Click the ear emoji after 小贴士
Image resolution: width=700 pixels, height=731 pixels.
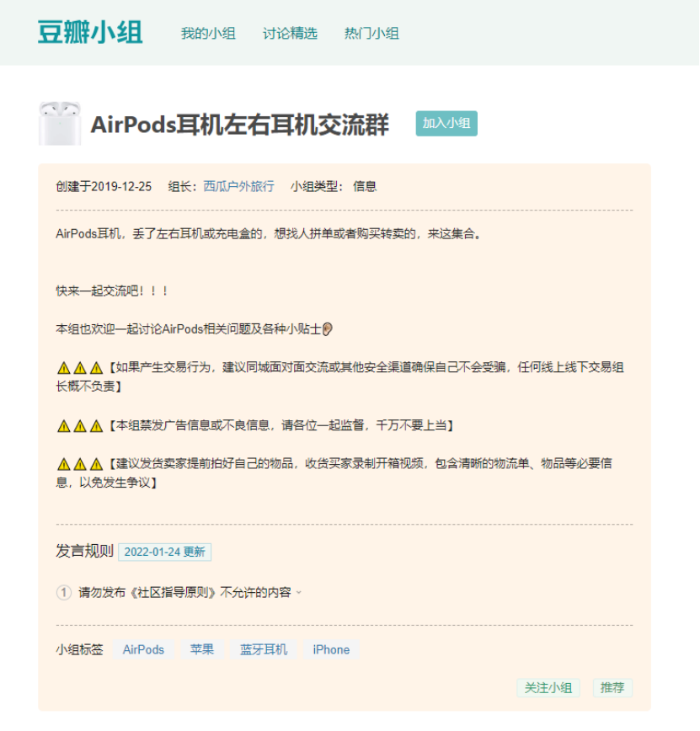[328, 329]
